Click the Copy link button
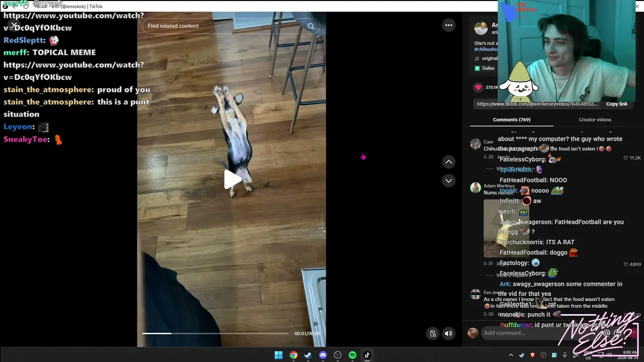The image size is (644, 362). pos(616,104)
